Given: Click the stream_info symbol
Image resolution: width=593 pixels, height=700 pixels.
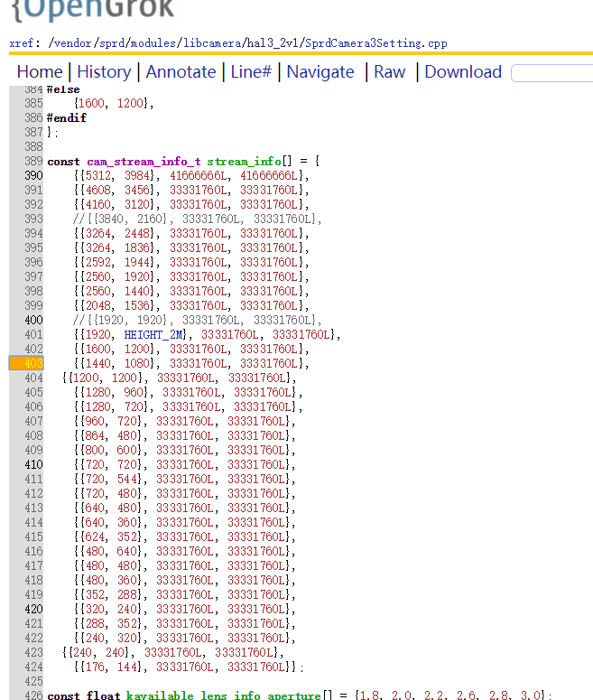Looking at the screenshot, I should 244,161.
